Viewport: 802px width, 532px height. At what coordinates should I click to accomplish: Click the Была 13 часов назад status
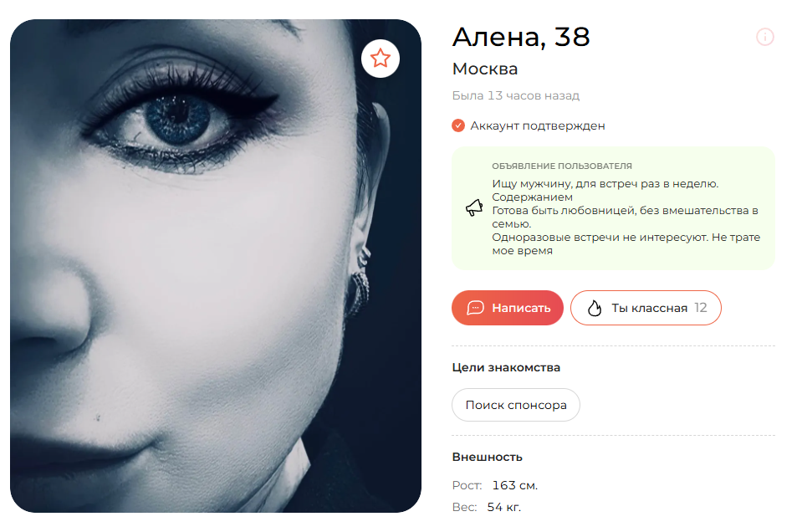click(515, 95)
